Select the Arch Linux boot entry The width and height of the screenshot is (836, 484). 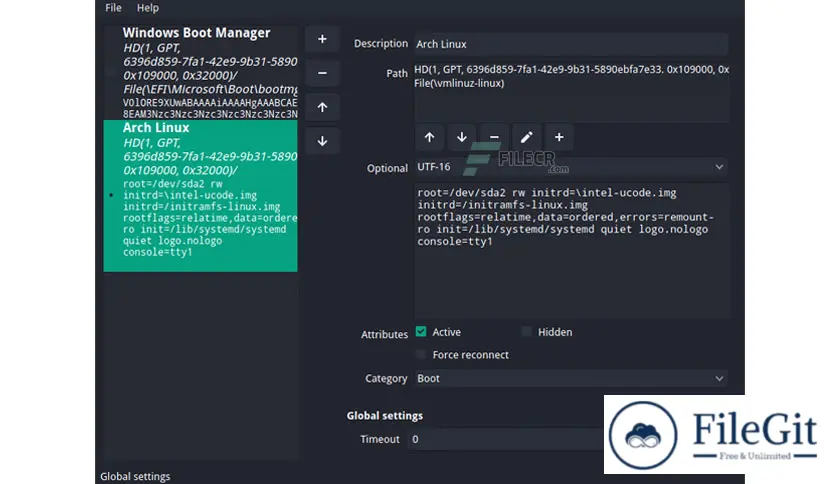[200, 196]
